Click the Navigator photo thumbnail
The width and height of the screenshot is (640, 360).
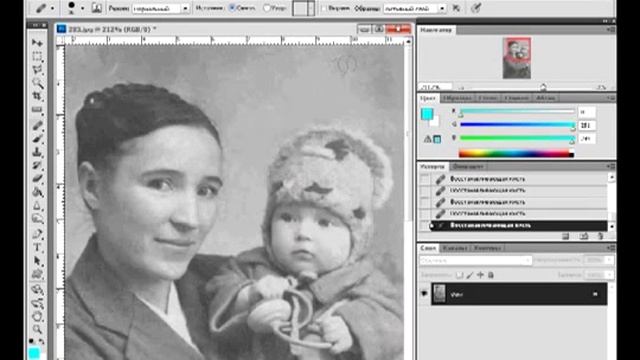point(517,58)
